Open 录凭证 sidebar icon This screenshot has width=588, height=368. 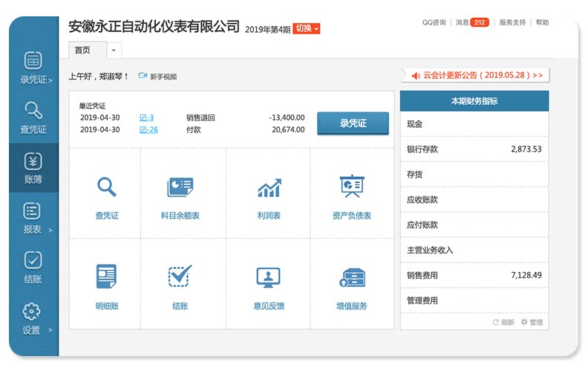point(33,60)
